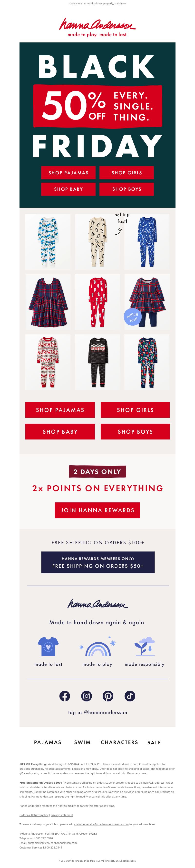Open the Privacy statement link

[x=62, y=815]
